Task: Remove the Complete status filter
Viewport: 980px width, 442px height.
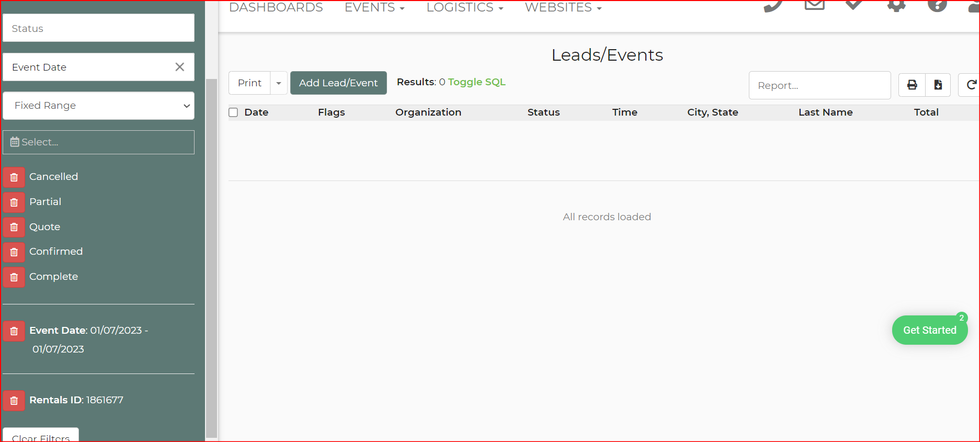Action: pyautogui.click(x=14, y=277)
